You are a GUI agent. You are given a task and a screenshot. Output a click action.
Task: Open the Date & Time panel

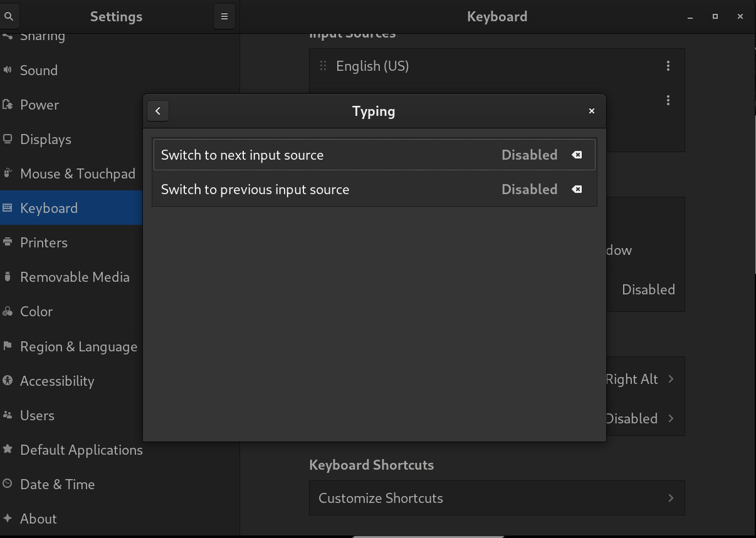click(x=57, y=484)
